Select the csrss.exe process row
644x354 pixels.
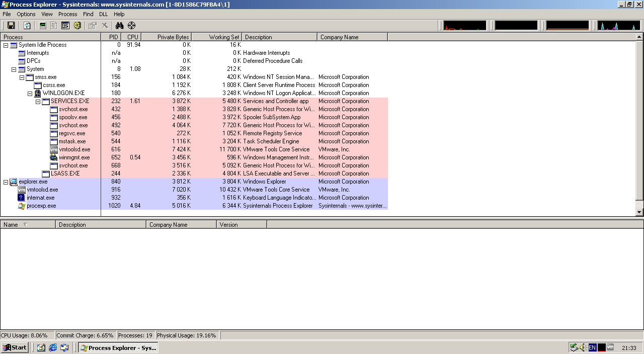tap(194, 85)
